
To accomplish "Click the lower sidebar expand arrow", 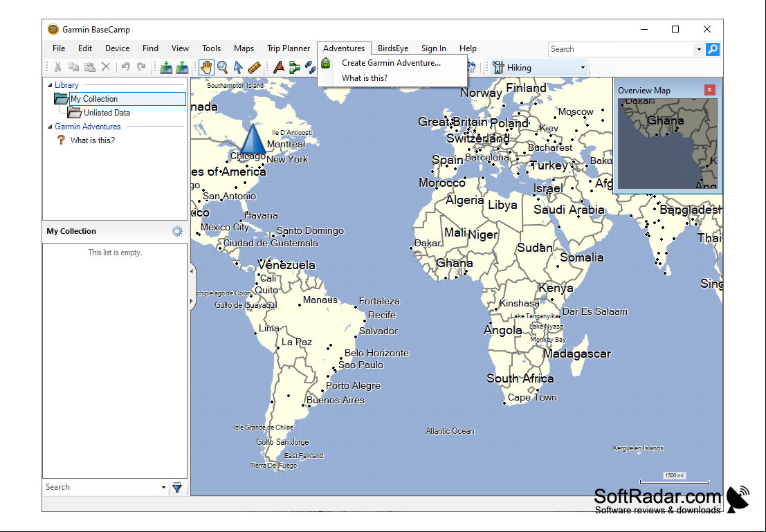I will (192, 301).
